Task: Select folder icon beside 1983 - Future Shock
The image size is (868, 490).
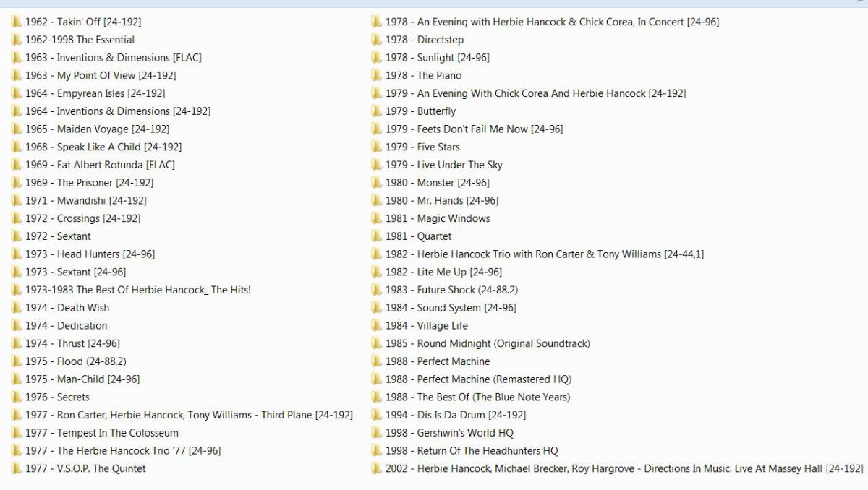Action: click(376, 290)
